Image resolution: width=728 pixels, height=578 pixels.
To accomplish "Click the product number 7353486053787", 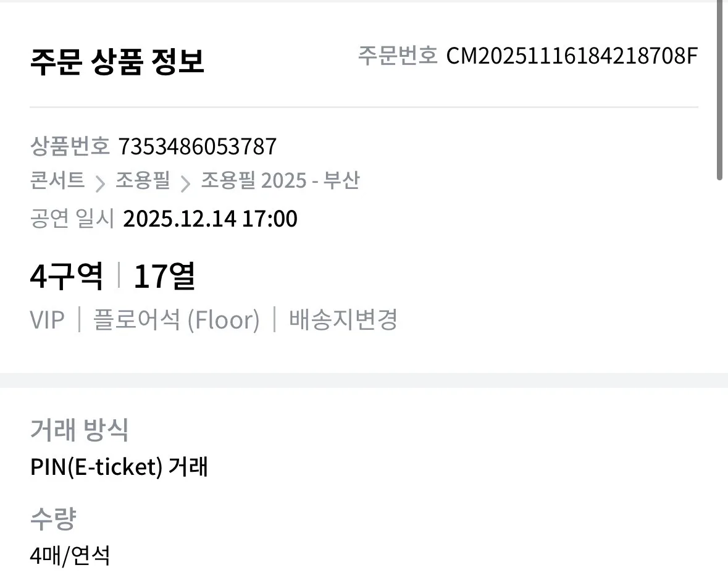I will (x=197, y=147).
